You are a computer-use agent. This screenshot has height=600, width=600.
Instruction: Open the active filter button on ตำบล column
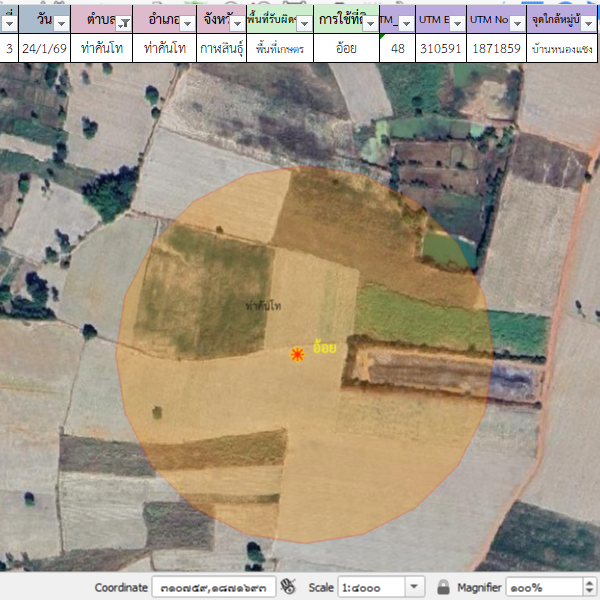123,23
